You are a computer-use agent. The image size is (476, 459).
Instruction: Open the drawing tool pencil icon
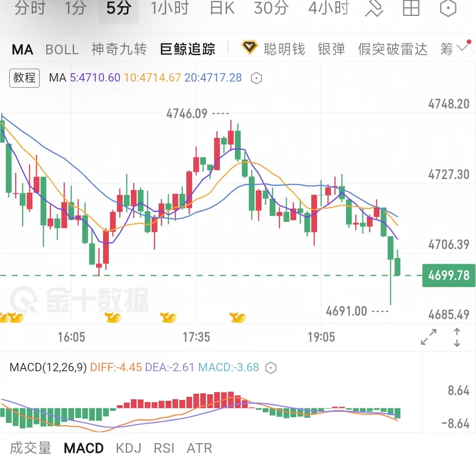coord(374,8)
